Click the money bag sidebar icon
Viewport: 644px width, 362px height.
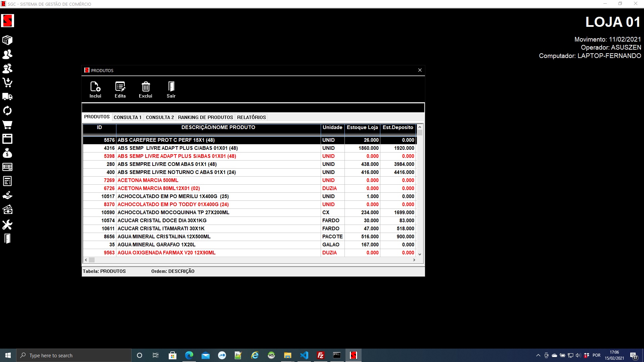pos(7,153)
